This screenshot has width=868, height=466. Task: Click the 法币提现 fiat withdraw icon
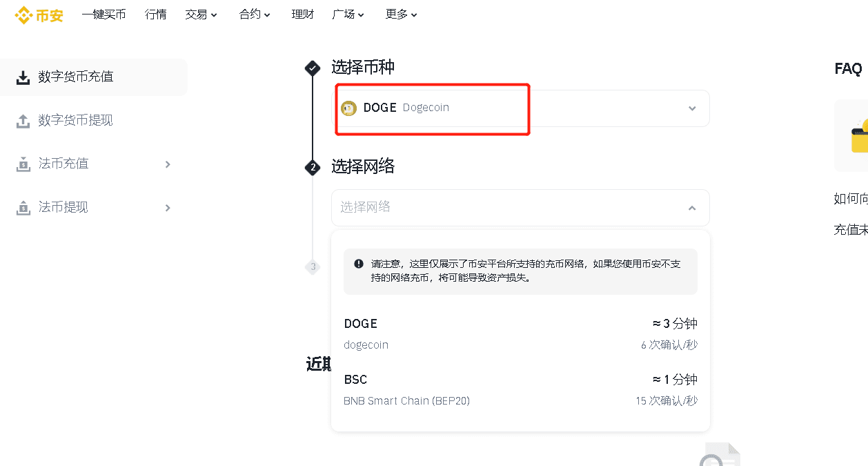click(21, 207)
